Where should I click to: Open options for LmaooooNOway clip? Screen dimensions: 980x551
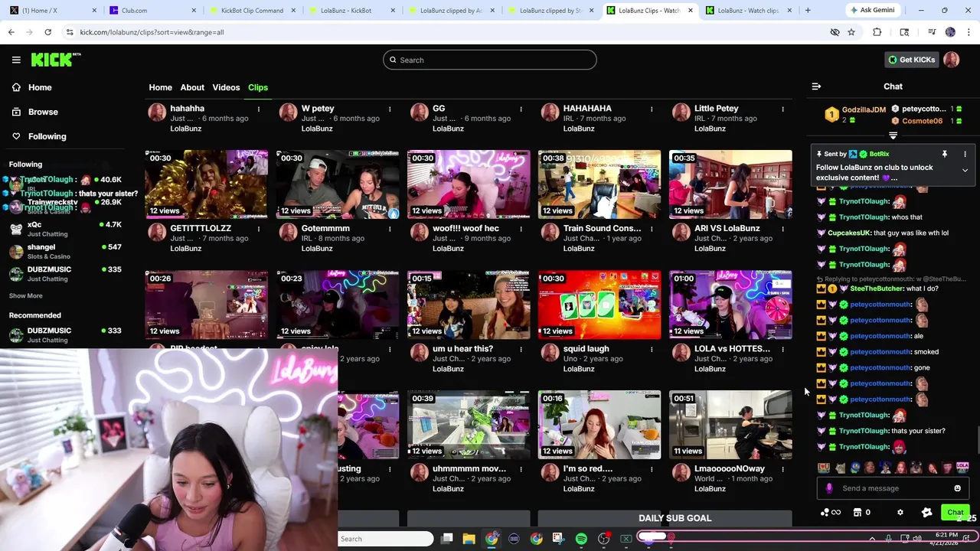[x=782, y=469]
